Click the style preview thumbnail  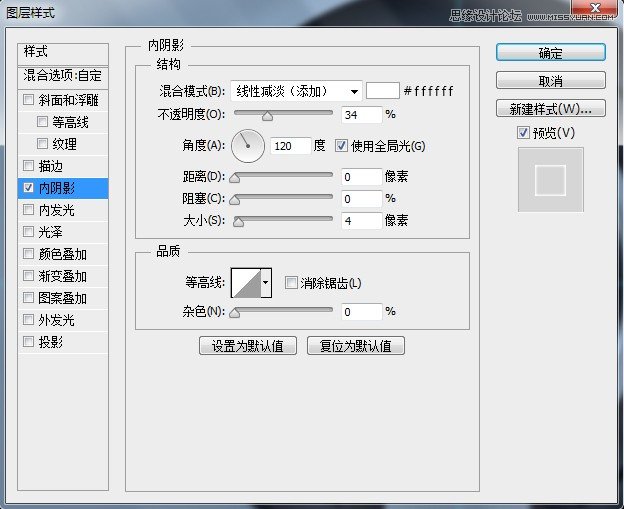click(550, 179)
